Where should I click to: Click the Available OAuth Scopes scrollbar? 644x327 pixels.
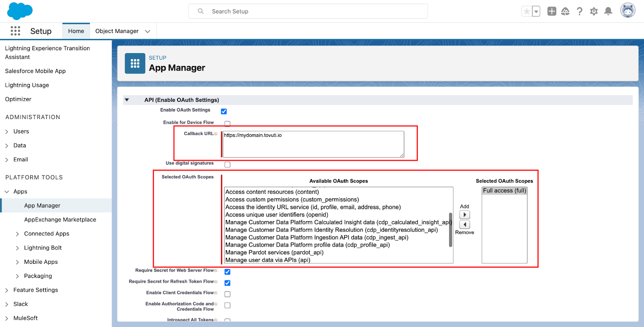point(450,230)
